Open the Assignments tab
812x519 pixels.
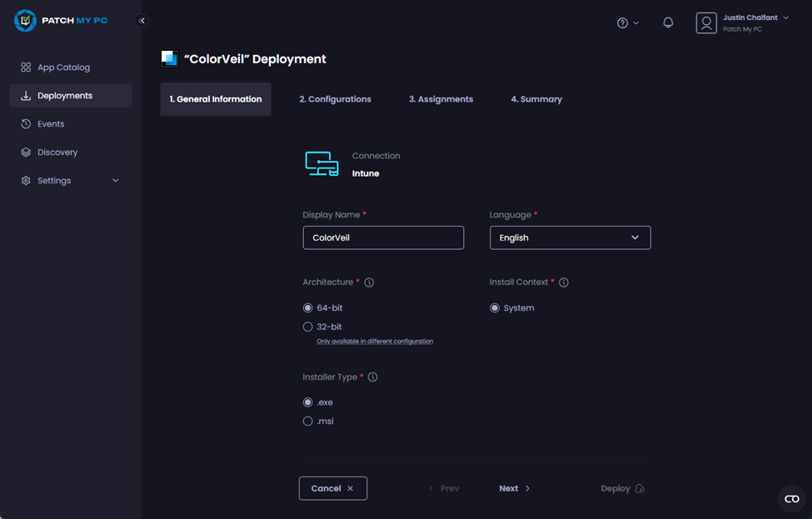(441, 98)
